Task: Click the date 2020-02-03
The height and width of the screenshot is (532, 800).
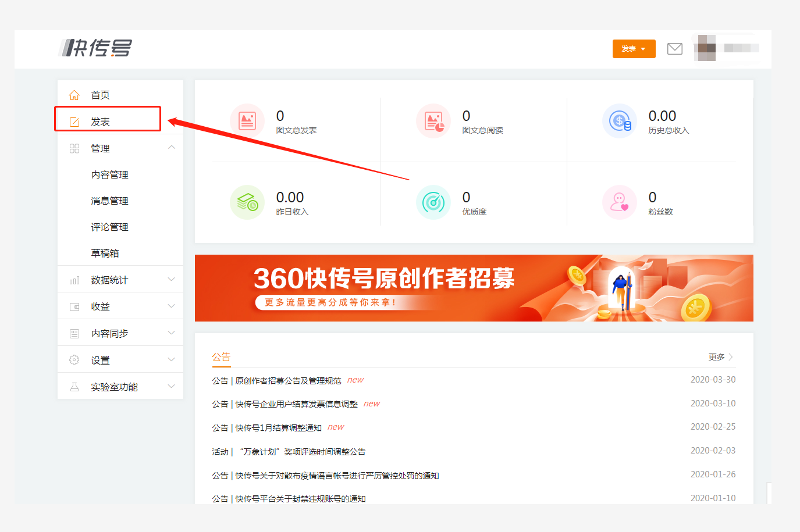Action: click(x=713, y=451)
